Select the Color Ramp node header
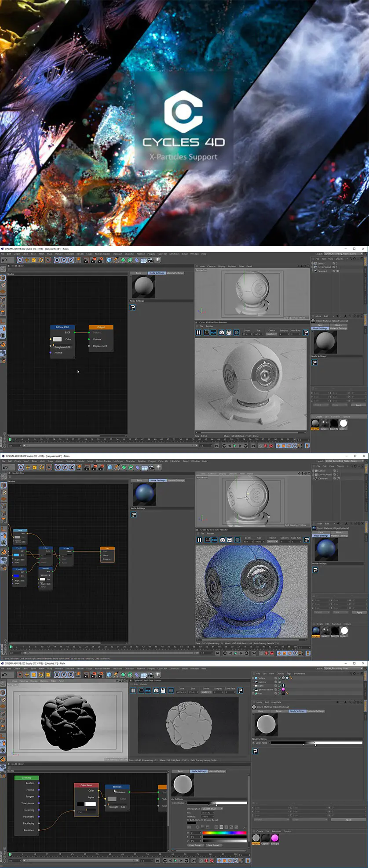This screenshot has height=868, width=369. 86,785
